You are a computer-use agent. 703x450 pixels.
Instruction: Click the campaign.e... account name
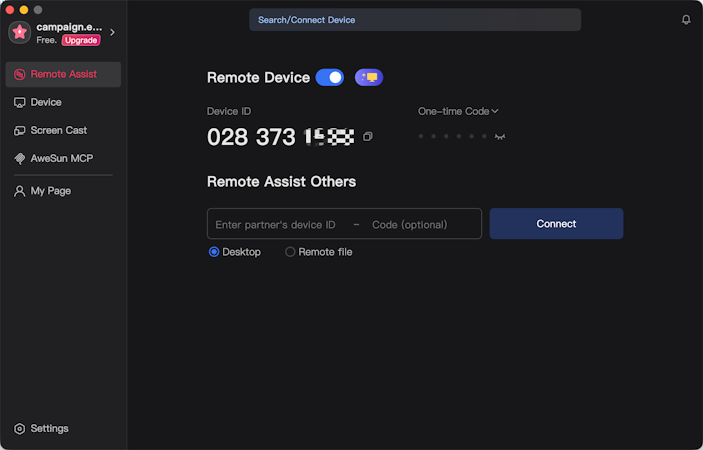pyautogui.click(x=69, y=27)
